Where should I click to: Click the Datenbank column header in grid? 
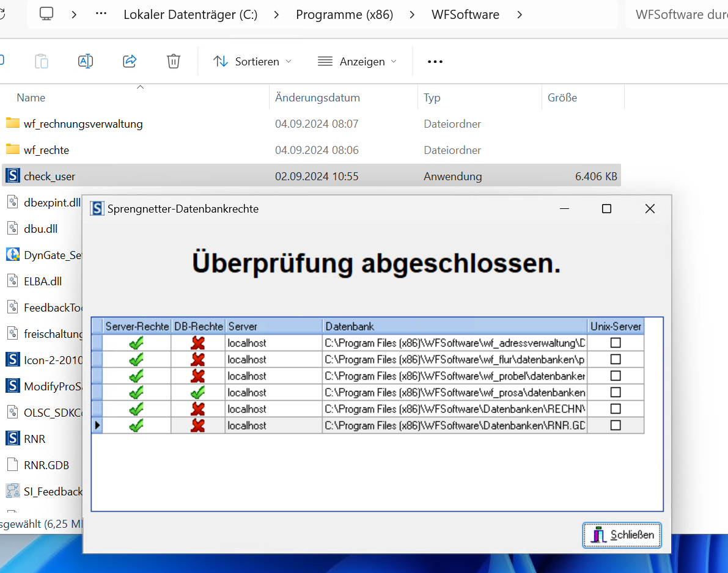(455, 326)
